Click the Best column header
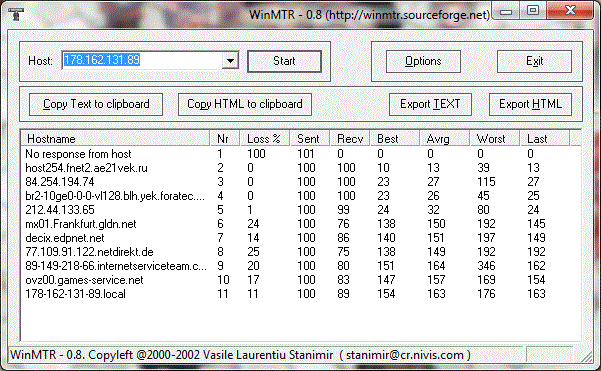This screenshot has width=601, height=371. point(395,138)
